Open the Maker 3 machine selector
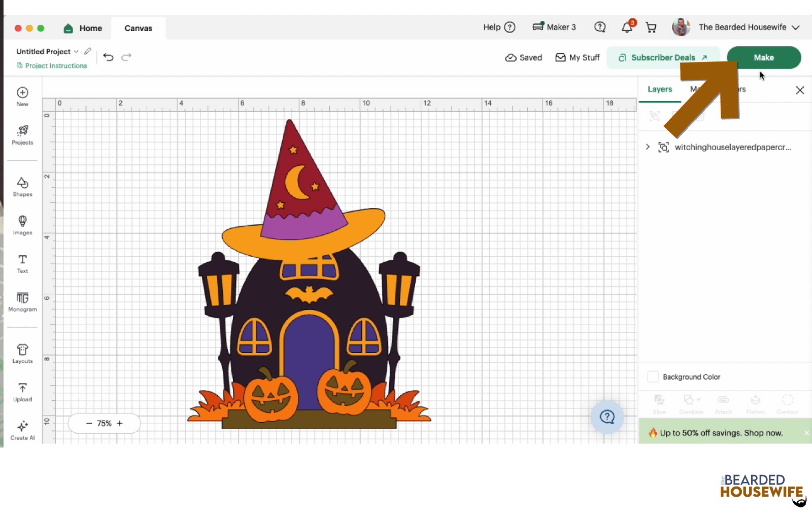The height and width of the screenshot is (516, 812). 554,27
